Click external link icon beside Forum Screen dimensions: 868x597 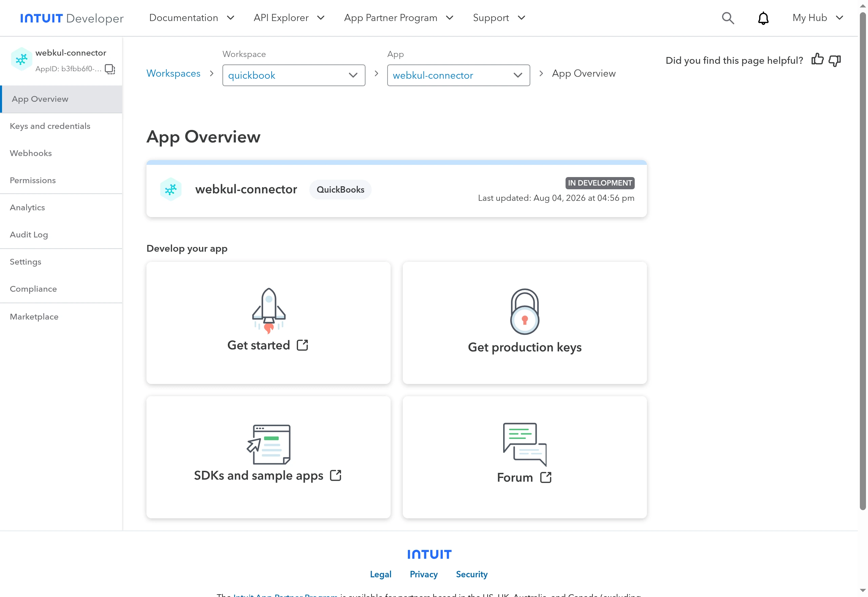click(546, 477)
